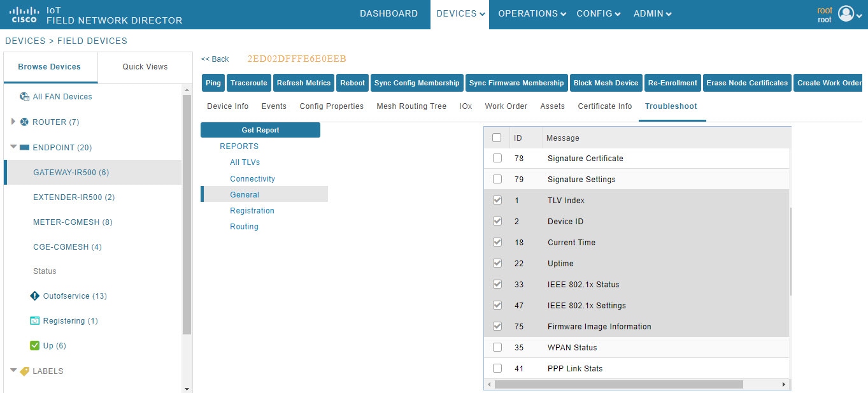Click the << Back link
The width and height of the screenshot is (868, 393).
[215, 59]
